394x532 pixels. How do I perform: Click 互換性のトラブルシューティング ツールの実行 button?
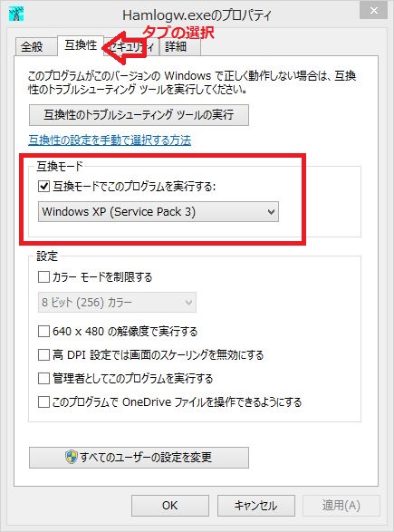(x=139, y=115)
